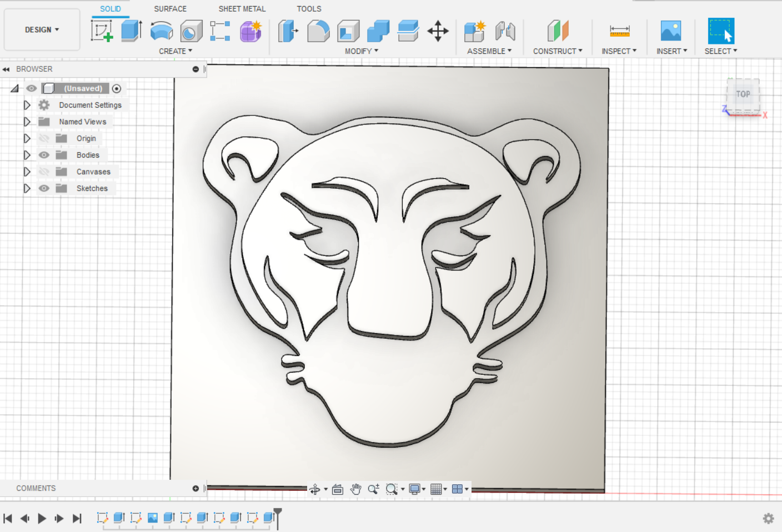Open the CONSTRUCT dropdown menu
This screenshot has width=782, height=532.
click(558, 51)
